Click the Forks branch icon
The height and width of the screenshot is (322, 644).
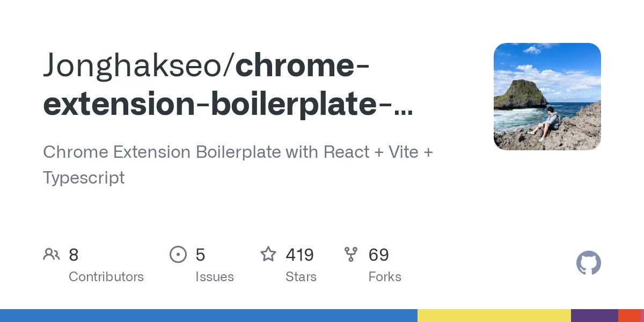351,254
